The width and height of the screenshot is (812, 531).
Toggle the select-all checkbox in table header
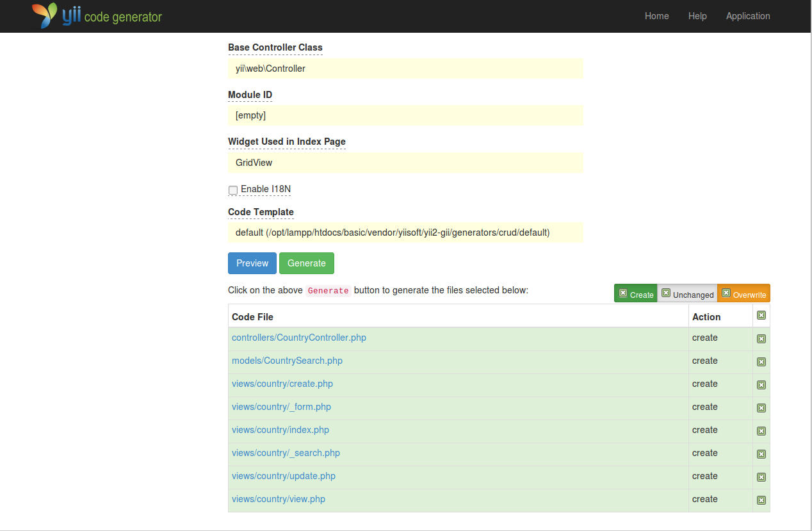coord(761,315)
